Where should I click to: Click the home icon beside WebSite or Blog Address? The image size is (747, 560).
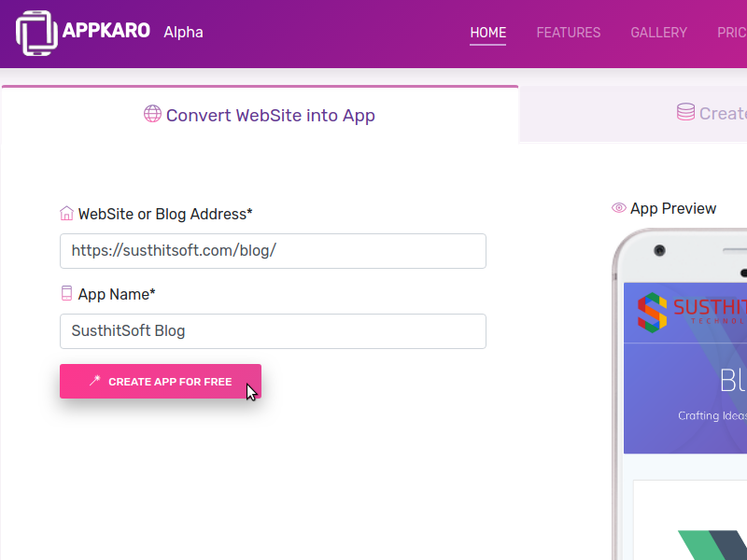tap(66, 213)
